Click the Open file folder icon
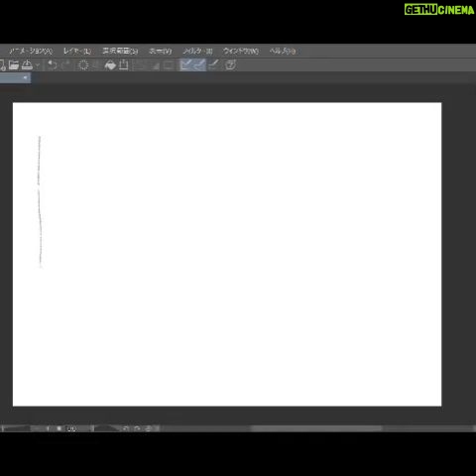Screen dimensions: 476x476 [x=14, y=64]
